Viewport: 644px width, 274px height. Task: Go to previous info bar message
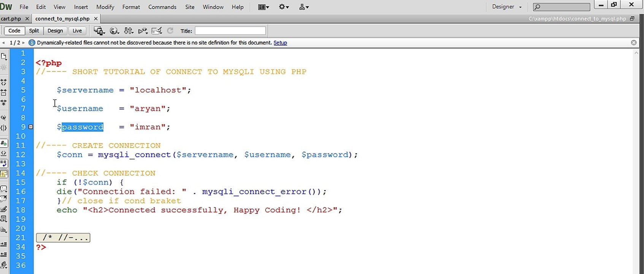[x=3, y=43]
